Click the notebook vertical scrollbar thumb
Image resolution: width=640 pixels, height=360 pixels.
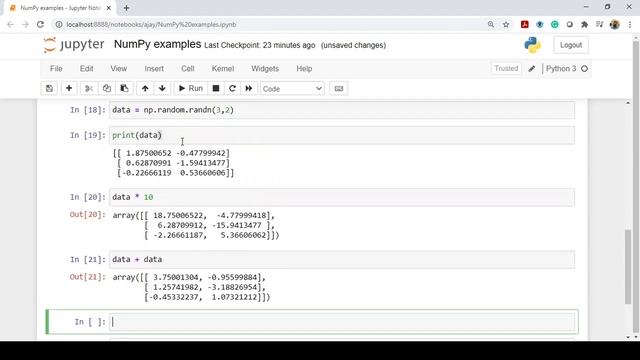[628, 267]
